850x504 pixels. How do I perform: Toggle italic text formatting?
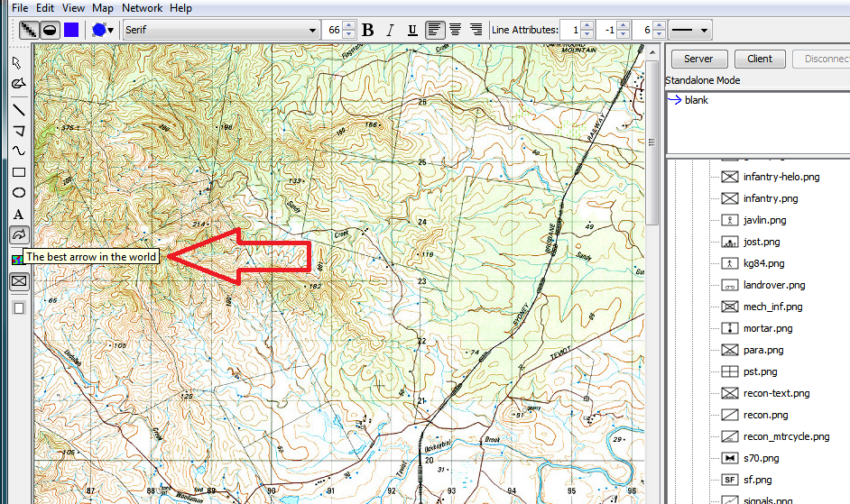tap(390, 30)
